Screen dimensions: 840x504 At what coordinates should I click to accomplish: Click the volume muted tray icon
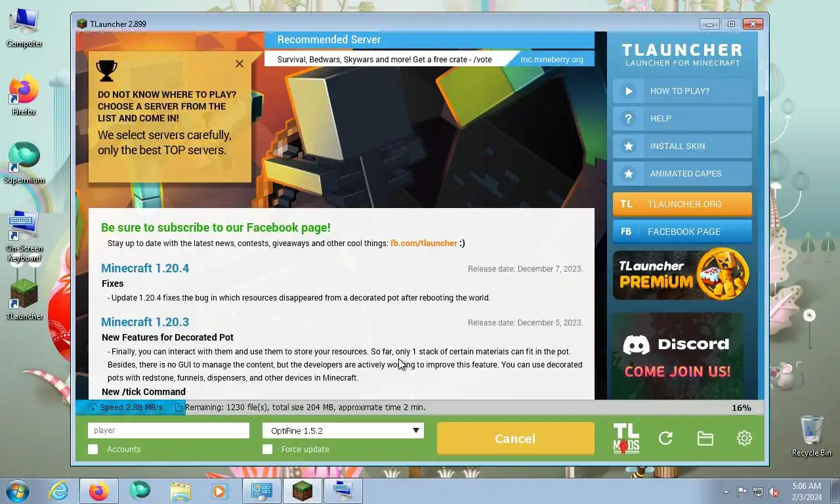point(774,492)
